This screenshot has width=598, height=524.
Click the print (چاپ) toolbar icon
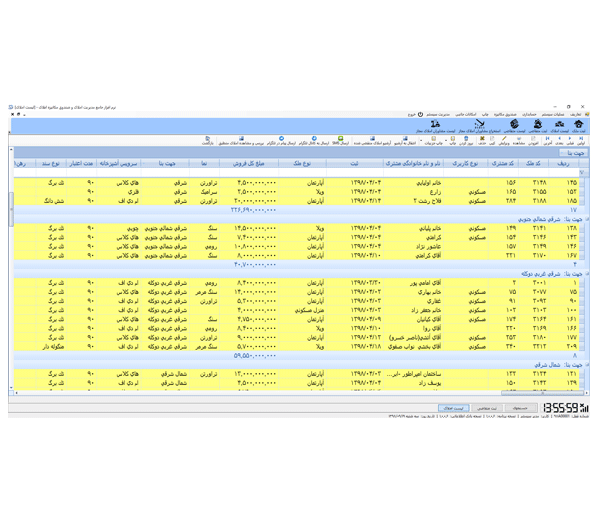[x=453, y=139]
